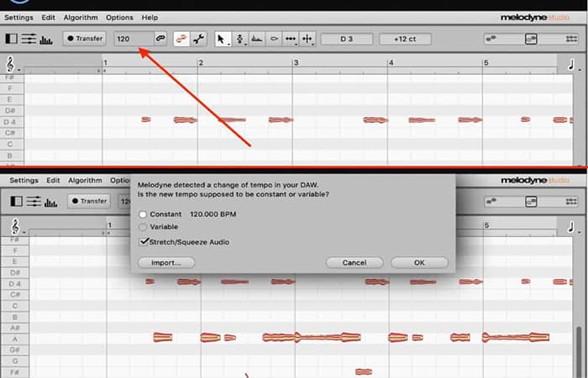This screenshot has width=588, height=378.
Task: Click the treble clef icon in lower window
Action: pos(15,227)
